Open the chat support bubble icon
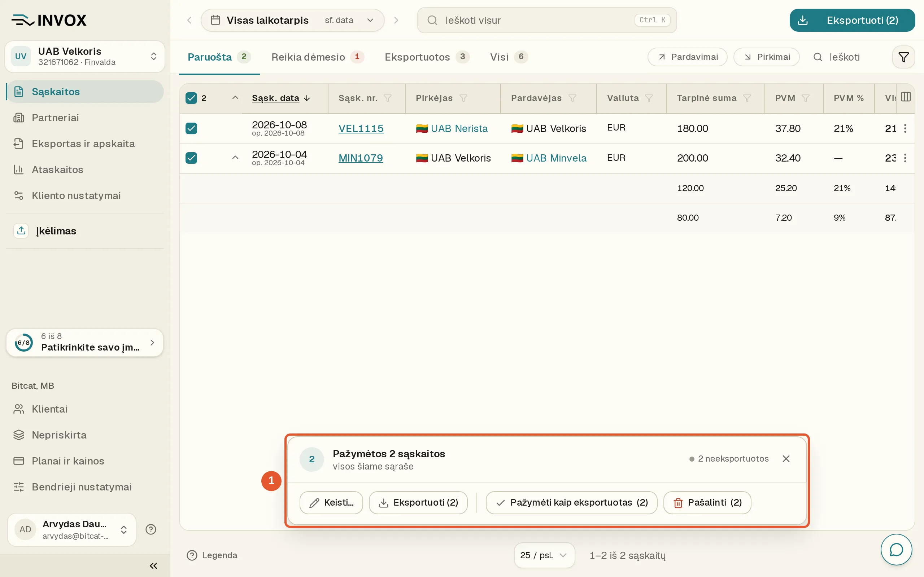 pyautogui.click(x=896, y=550)
